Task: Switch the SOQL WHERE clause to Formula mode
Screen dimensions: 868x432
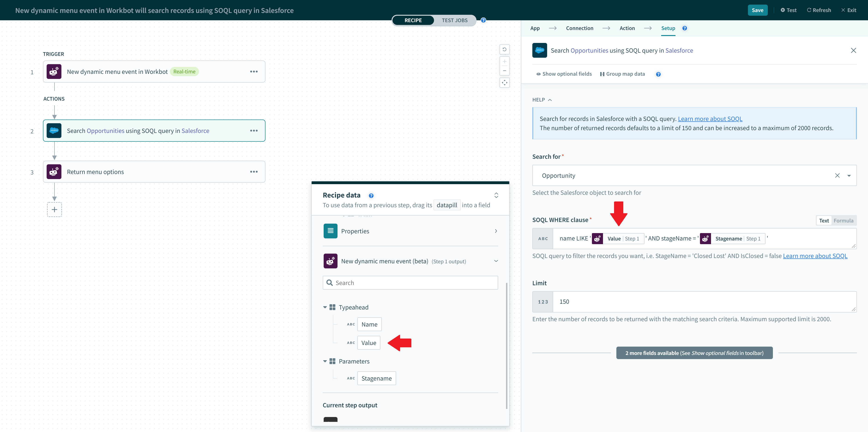Action: click(843, 220)
